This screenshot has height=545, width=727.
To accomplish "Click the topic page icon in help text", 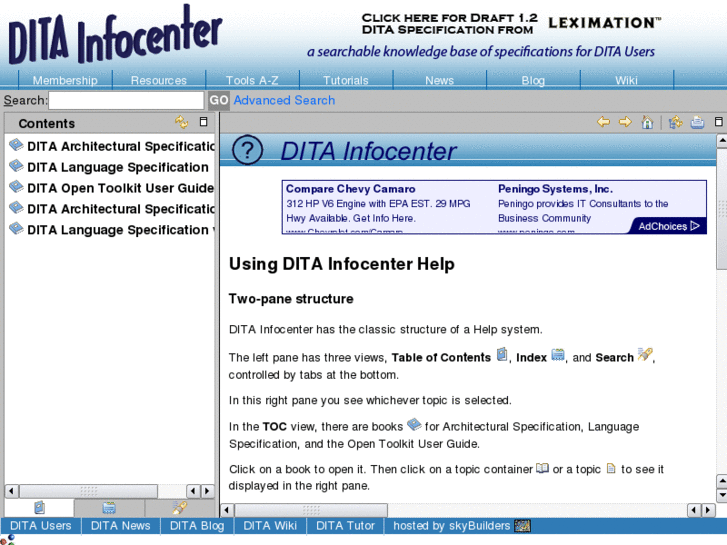I will tap(611, 468).
